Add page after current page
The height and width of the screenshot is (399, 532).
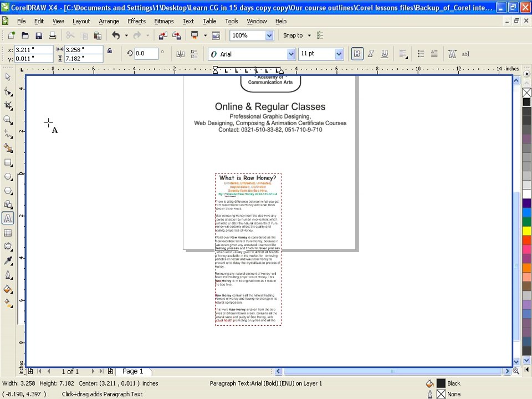tap(110, 371)
